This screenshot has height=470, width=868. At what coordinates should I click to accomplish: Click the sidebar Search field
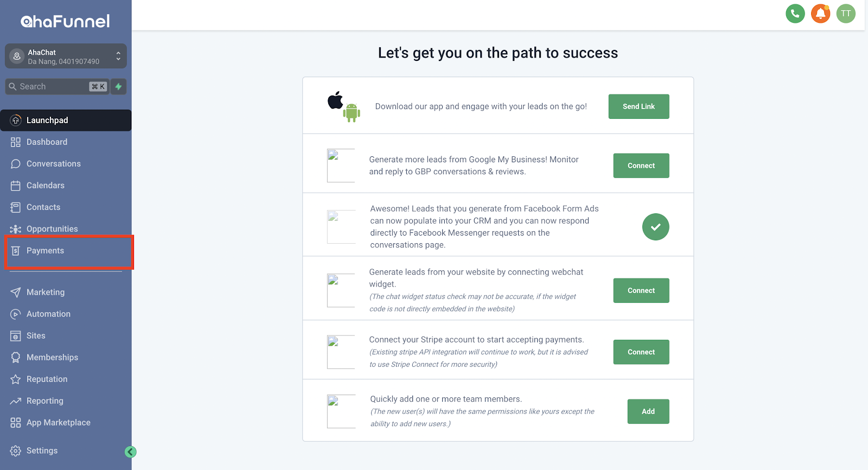57,86
